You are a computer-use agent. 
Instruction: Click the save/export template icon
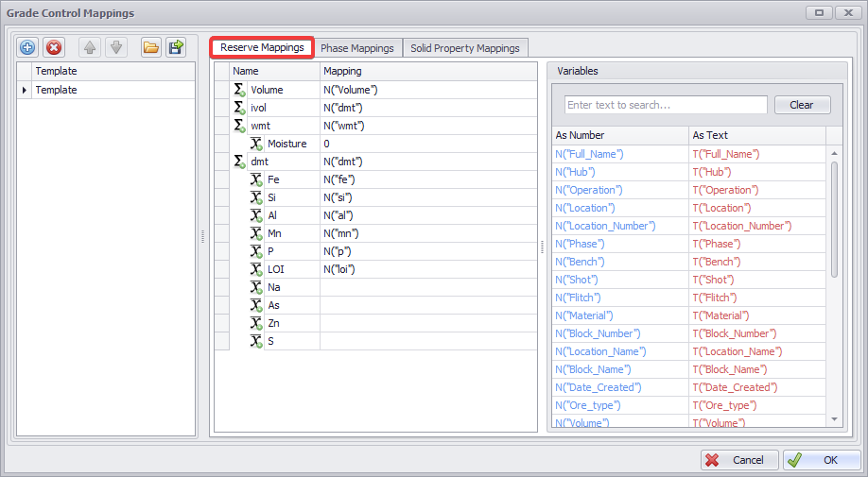pos(176,47)
